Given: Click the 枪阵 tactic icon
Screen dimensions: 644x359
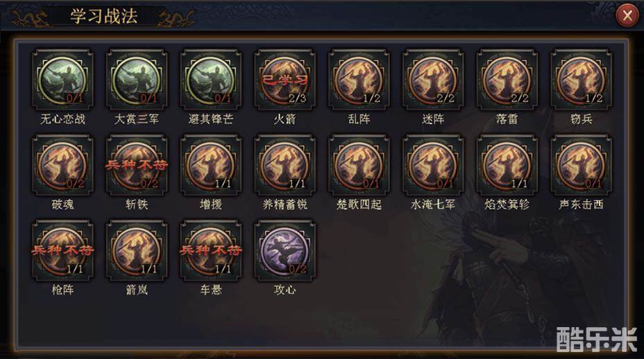Looking at the screenshot, I should click(x=62, y=250).
